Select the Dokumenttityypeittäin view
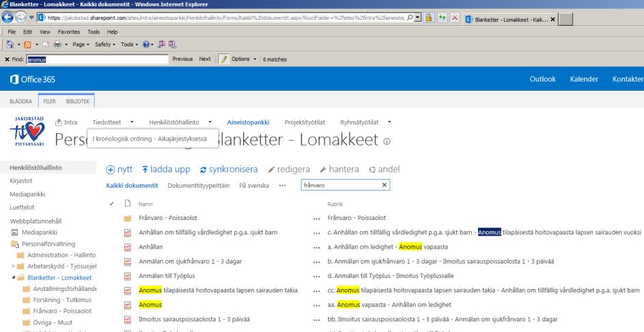 click(x=198, y=185)
